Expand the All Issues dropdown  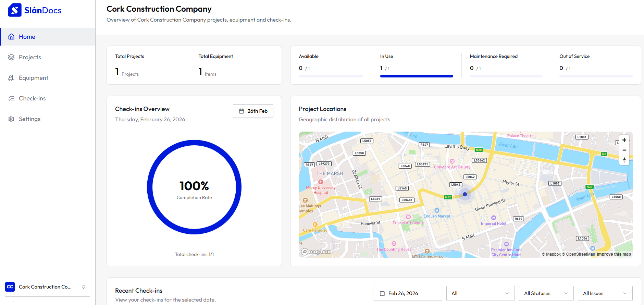(x=605, y=293)
